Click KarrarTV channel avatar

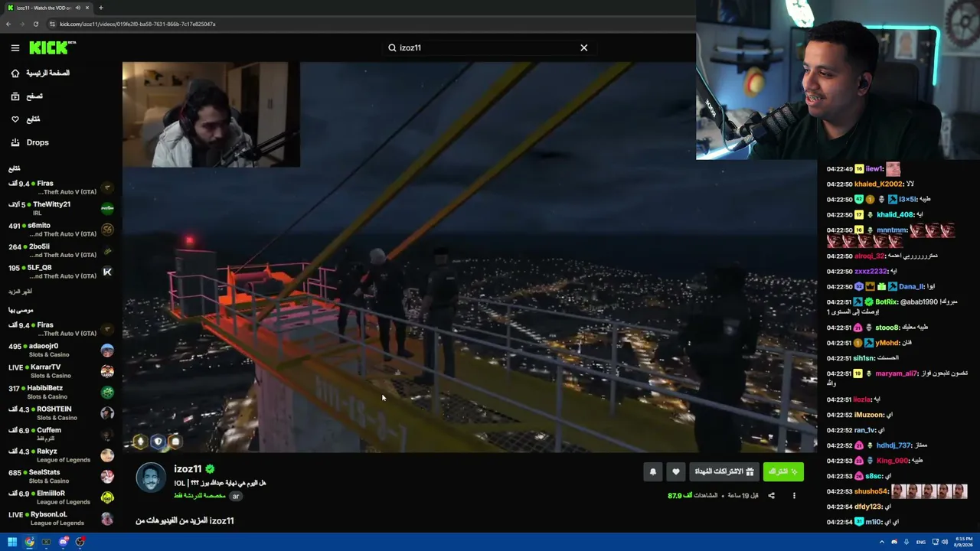pyautogui.click(x=107, y=371)
